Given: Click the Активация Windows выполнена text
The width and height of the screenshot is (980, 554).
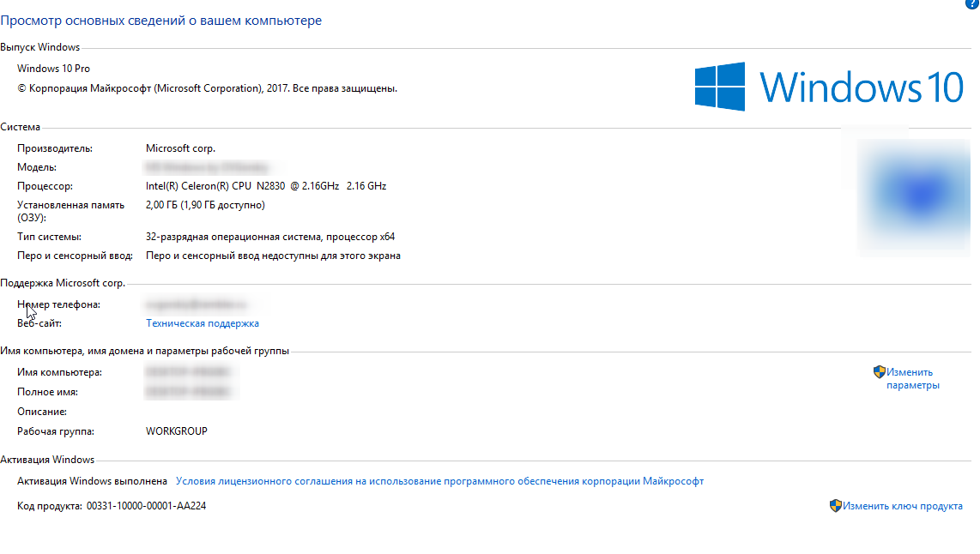Looking at the screenshot, I should pyautogui.click(x=92, y=481).
